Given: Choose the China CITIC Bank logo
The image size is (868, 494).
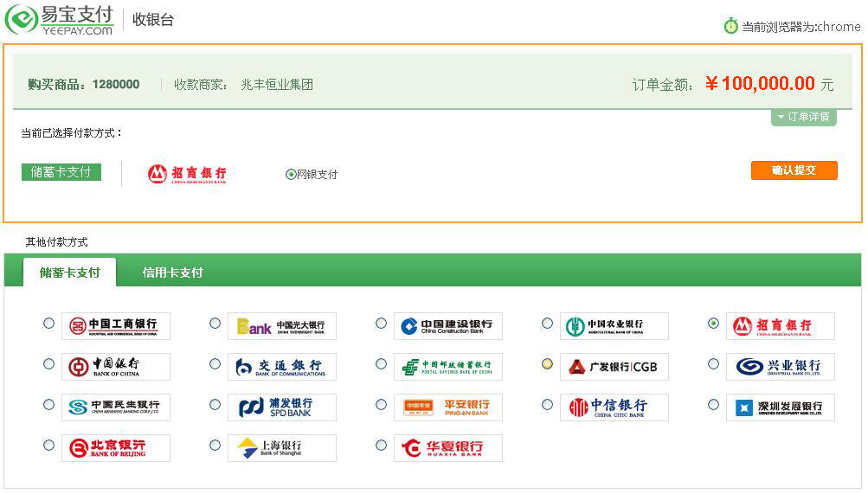Looking at the screenshot, I should click(x=614, y=407).
